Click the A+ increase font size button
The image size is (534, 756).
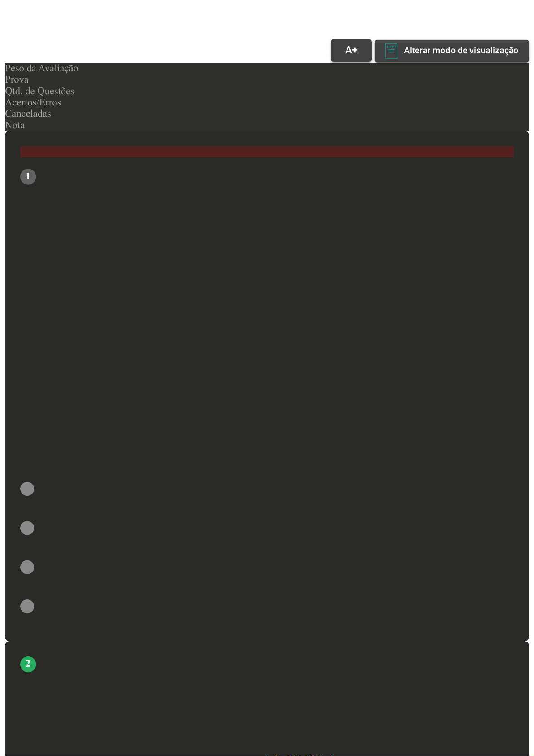tap(351, 50)
